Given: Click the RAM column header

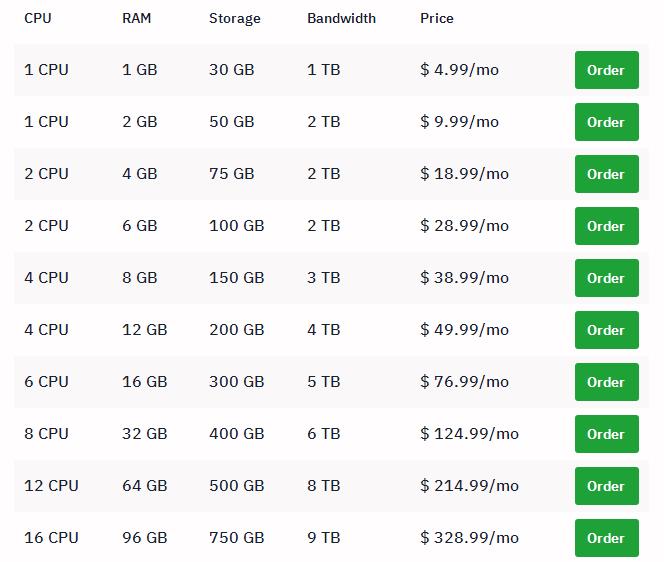Looking at the screenshot, I should click(137, 18).
